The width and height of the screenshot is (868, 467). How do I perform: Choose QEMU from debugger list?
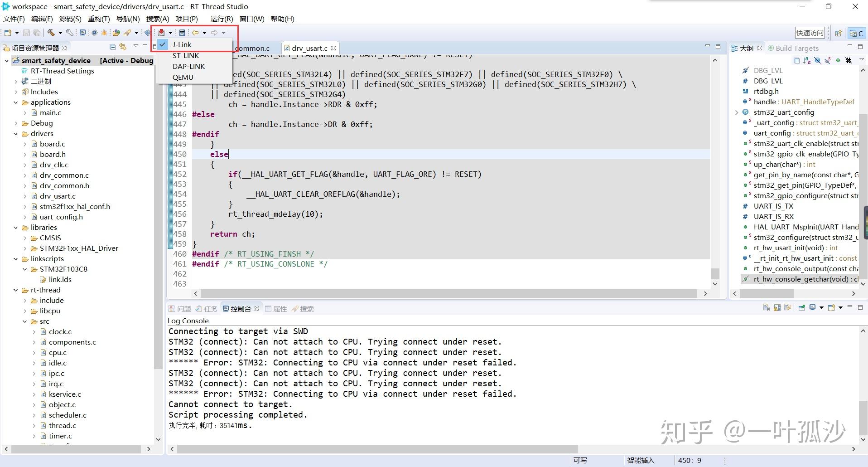click(x=195, y=77)
